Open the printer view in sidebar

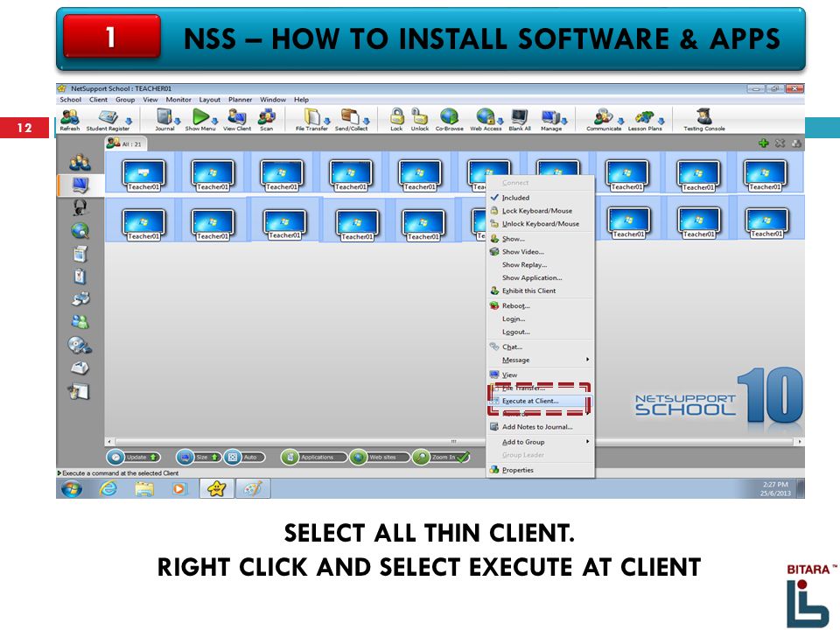[x=80, y=299]
